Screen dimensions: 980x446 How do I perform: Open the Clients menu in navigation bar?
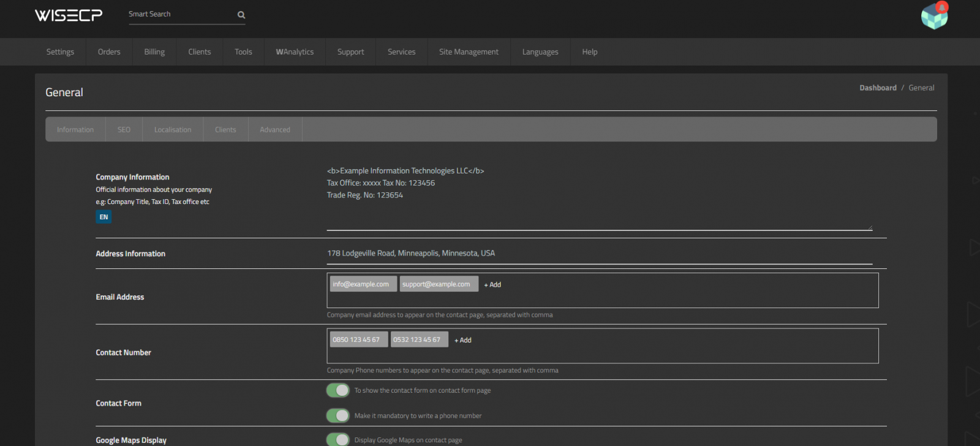coord(200,52)
